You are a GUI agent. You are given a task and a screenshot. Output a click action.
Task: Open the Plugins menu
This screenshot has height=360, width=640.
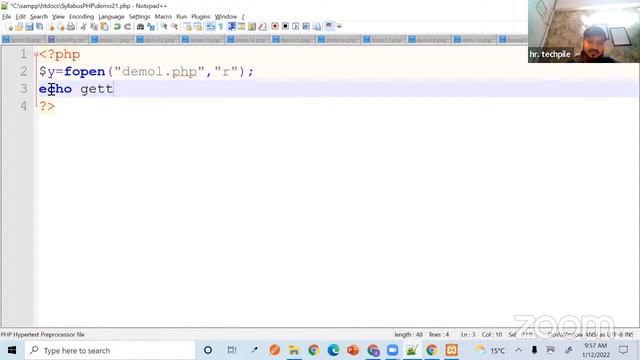pyautogui.click(x=200, y=17)
